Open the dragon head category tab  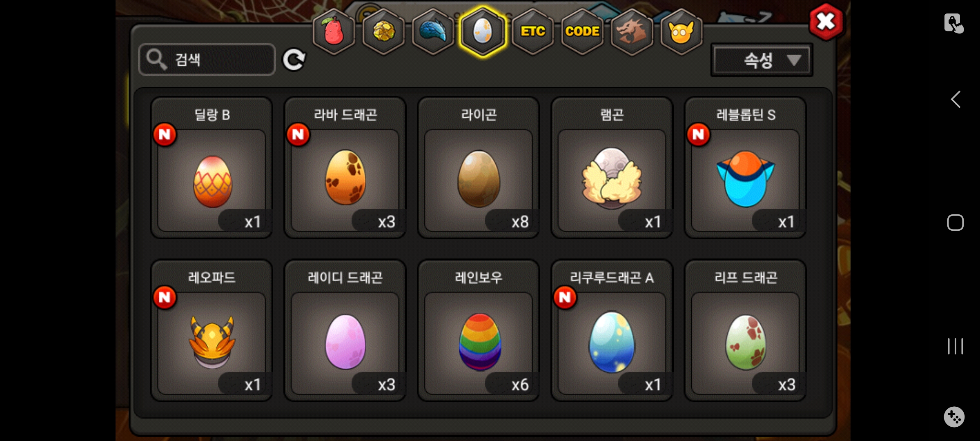pos(632,32)
